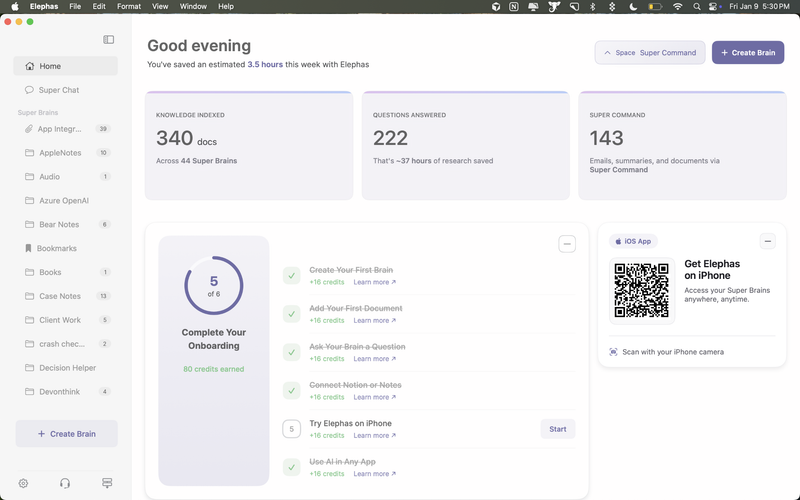Click the Scan with your iPhone camera icon

click(x=613, y=352)
